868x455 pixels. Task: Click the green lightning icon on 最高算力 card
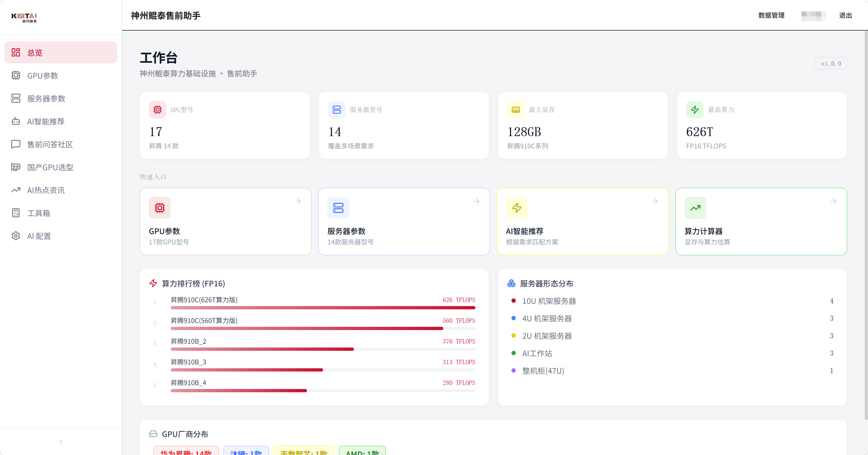[x=695, y=110]
